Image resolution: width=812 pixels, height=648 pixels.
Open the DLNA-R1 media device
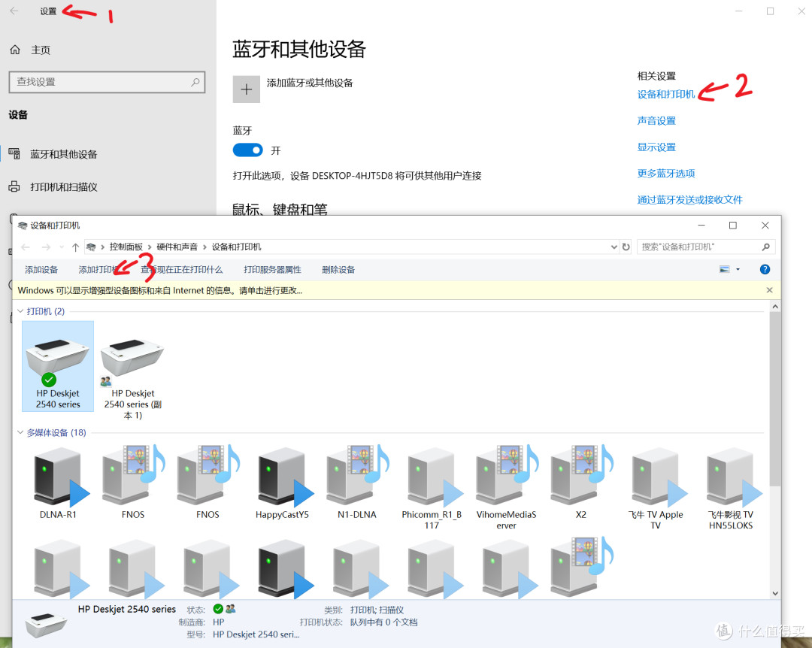pos(58,483)
